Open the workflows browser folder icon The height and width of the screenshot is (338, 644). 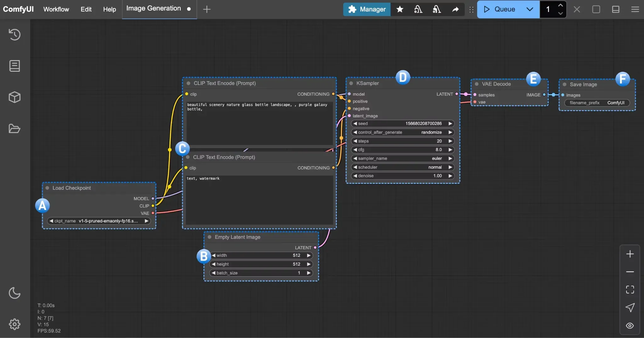pyautogui.click(x=14, y=129)
